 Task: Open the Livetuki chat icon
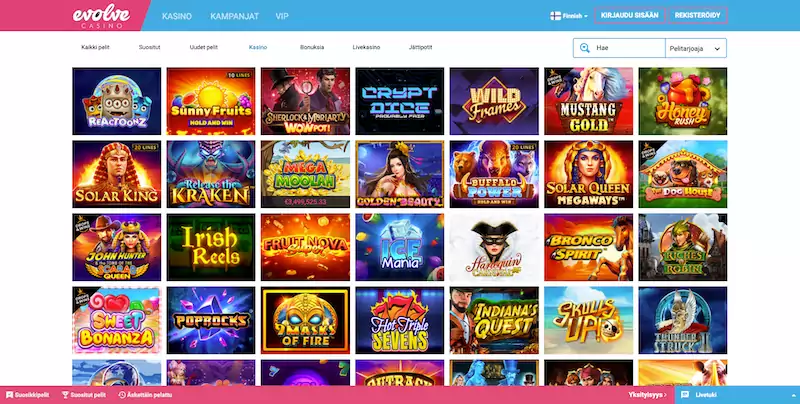coord(685,395)
